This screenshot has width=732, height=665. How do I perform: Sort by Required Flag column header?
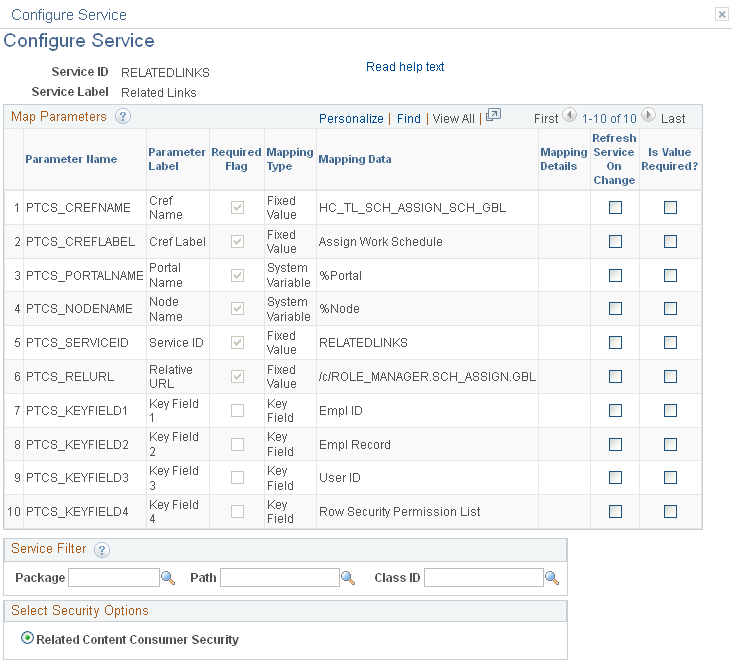236,159
